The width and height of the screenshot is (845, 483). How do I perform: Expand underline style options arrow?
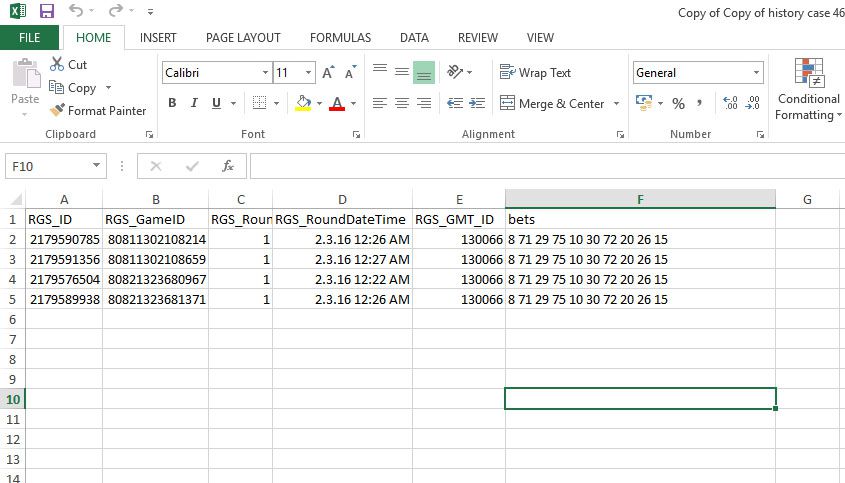pyautogui.click(x=233, y=103)
